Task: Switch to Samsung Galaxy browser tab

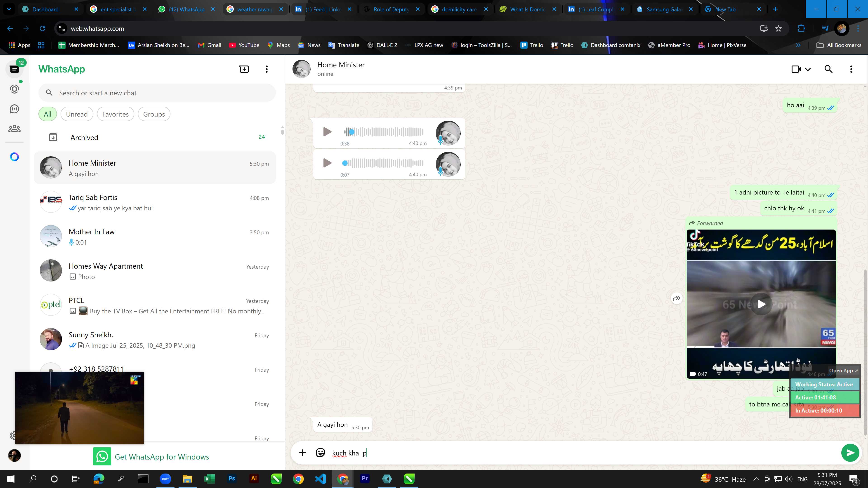Action: [x=665, y=9]
